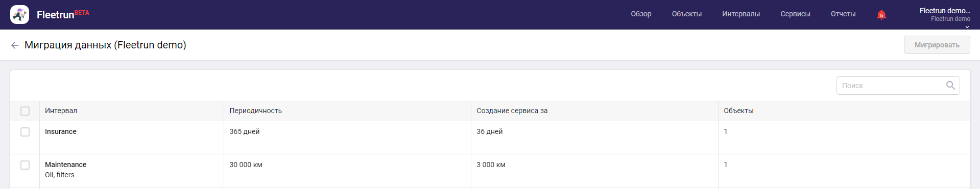Sort by the Интервал column header

(x=61, y=111)
